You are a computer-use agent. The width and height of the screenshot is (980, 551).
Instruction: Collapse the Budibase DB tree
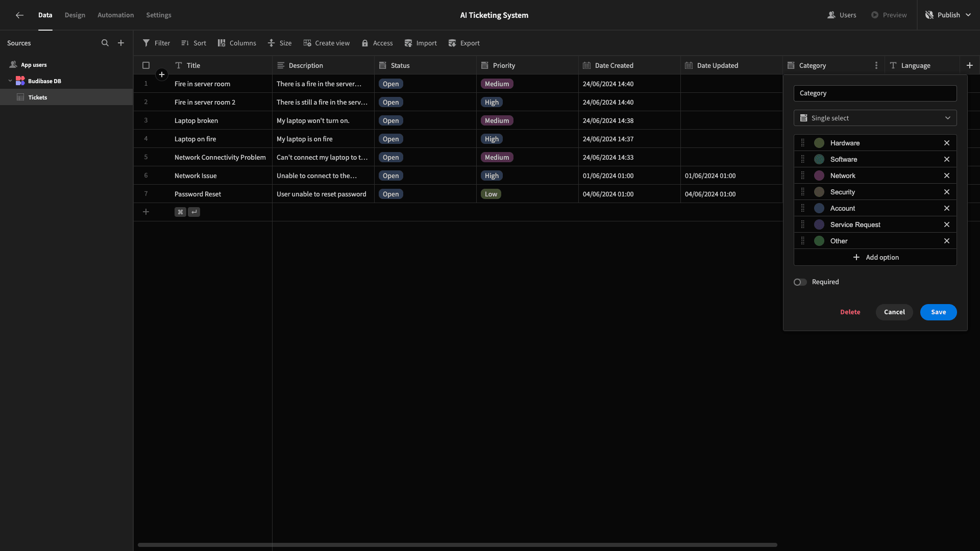pos(10,81)
